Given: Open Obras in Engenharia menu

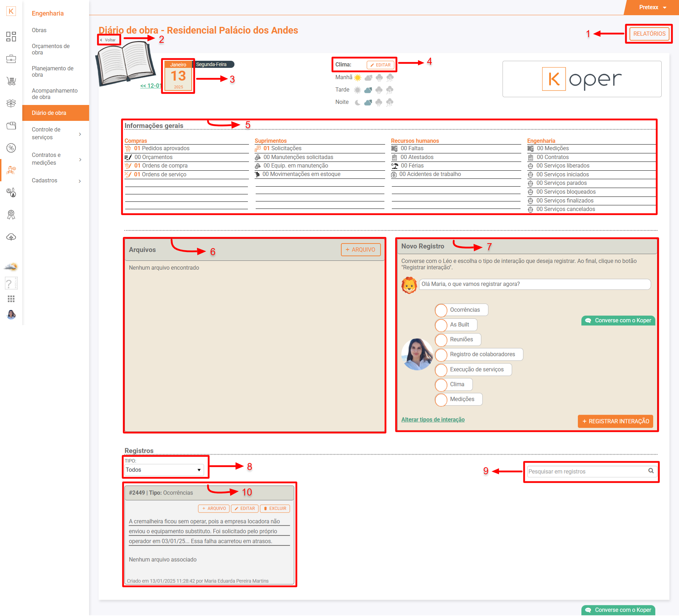Looking at the screenshot, I should coord(39,30).
